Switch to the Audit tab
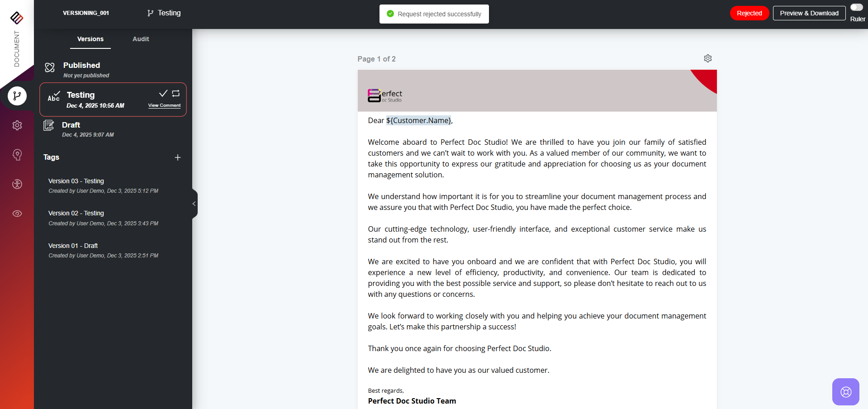Viewport: 868px width, 409px height. (x=141, y=39)
